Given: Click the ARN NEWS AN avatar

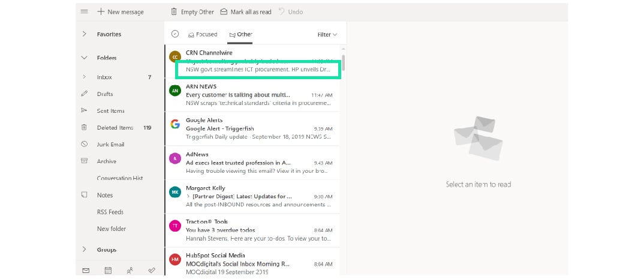Looking at the screenshot, I should [175, 91].
